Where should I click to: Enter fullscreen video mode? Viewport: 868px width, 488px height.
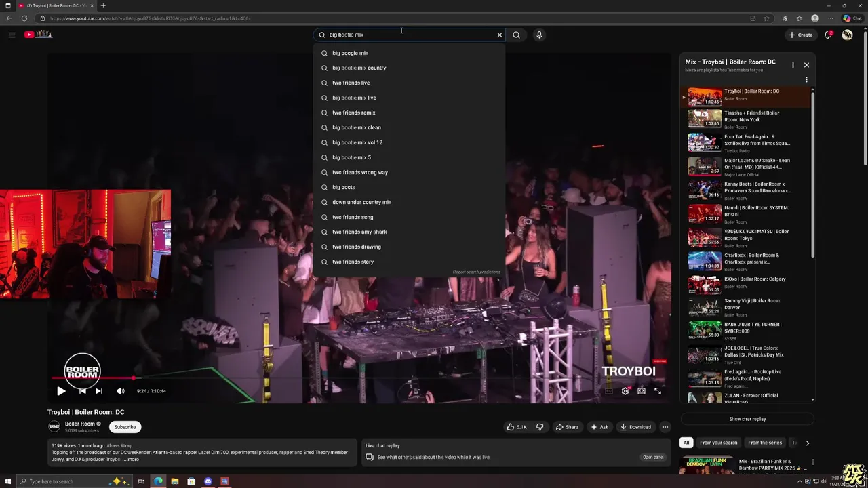tap(658, 391)
